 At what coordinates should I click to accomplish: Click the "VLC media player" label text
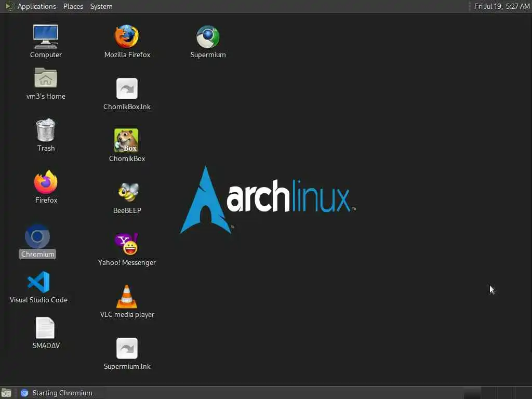click(x=127, y=315)
